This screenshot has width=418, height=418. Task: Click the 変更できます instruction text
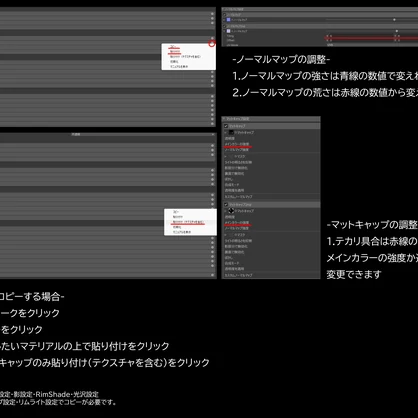[x=354, y=274]
